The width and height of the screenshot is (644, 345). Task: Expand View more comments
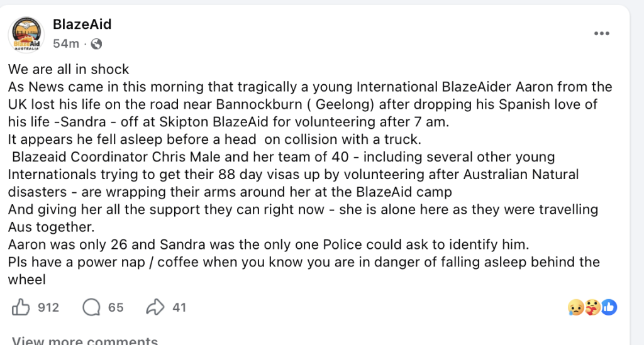85,341
